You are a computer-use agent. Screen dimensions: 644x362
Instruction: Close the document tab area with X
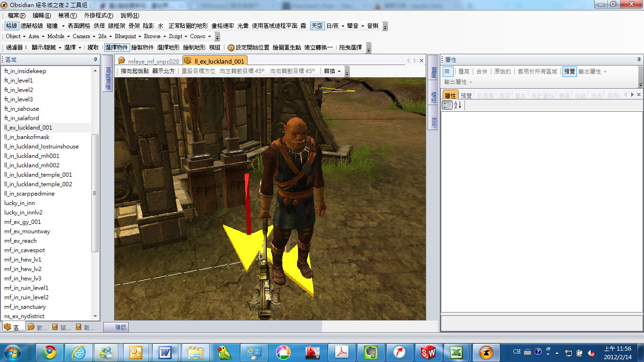tap(421, 61)
